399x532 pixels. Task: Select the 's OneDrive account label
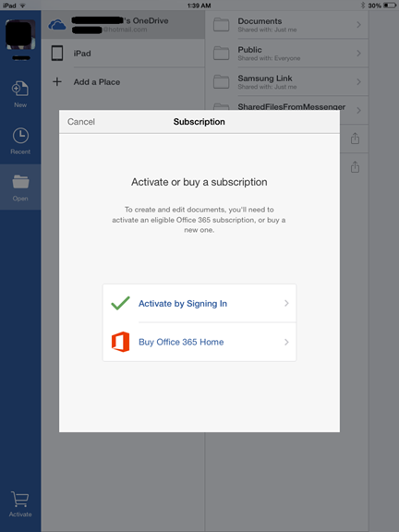tap(120, 20)
